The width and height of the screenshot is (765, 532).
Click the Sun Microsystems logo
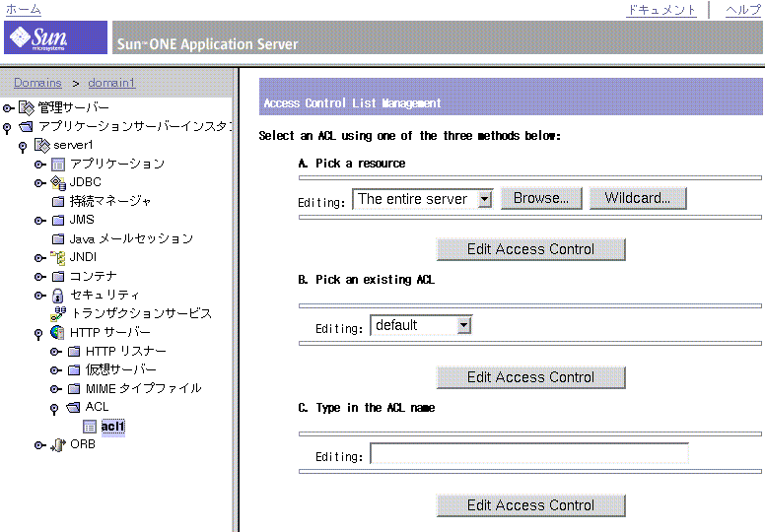(x=55, y=37)
